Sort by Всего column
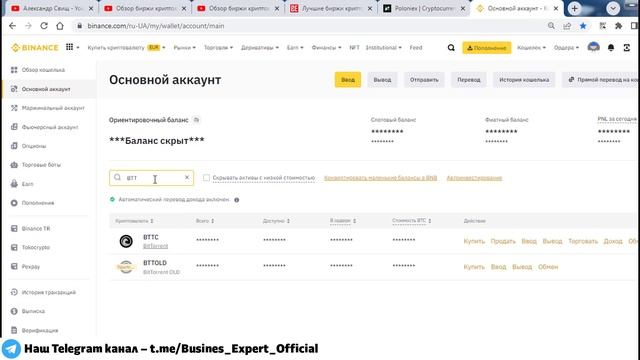This screenshot has width=640, height=360. point(205,221)
